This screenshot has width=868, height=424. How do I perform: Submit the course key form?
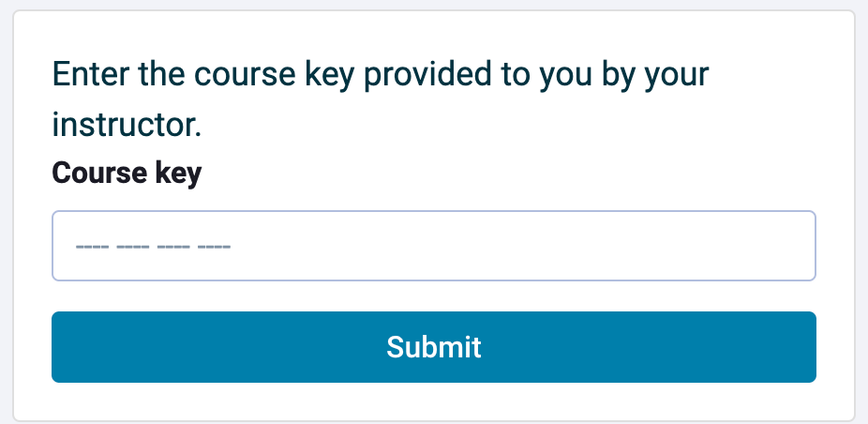[433, 347]
